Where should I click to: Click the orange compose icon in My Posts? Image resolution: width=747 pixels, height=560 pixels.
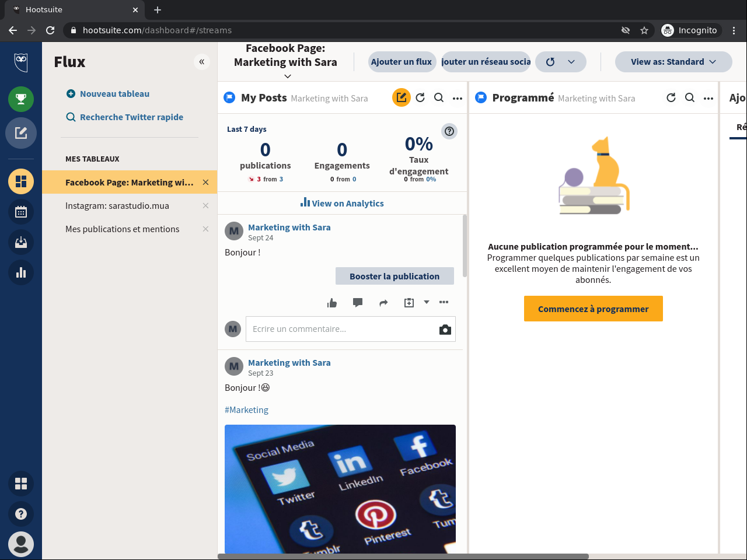point(402,98)
